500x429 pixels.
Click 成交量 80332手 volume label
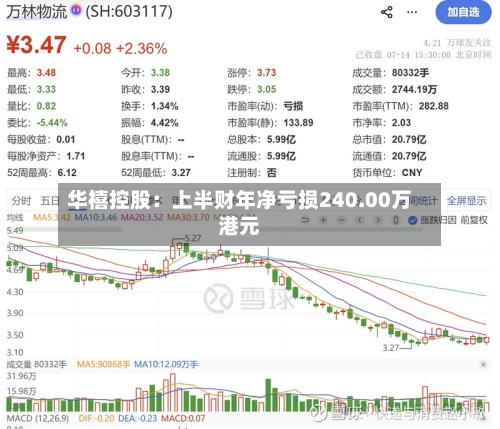(x=37, y=364)
